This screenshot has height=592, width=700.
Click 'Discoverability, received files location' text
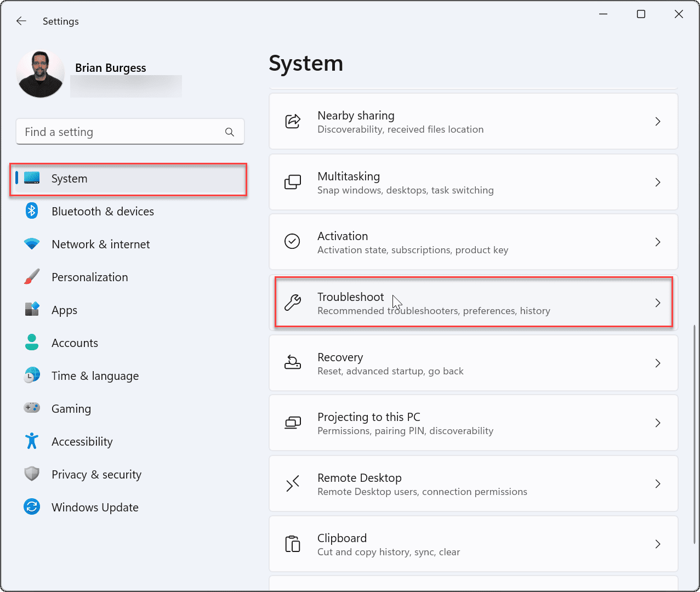click(x=401, y=129)
